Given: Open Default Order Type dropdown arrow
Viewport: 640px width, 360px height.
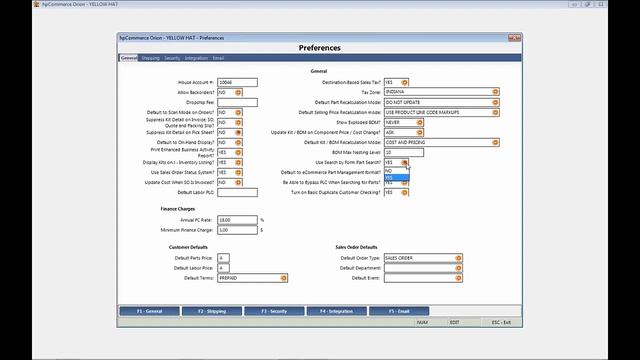Looking at the screenshot, I should [x=458, y=258].
